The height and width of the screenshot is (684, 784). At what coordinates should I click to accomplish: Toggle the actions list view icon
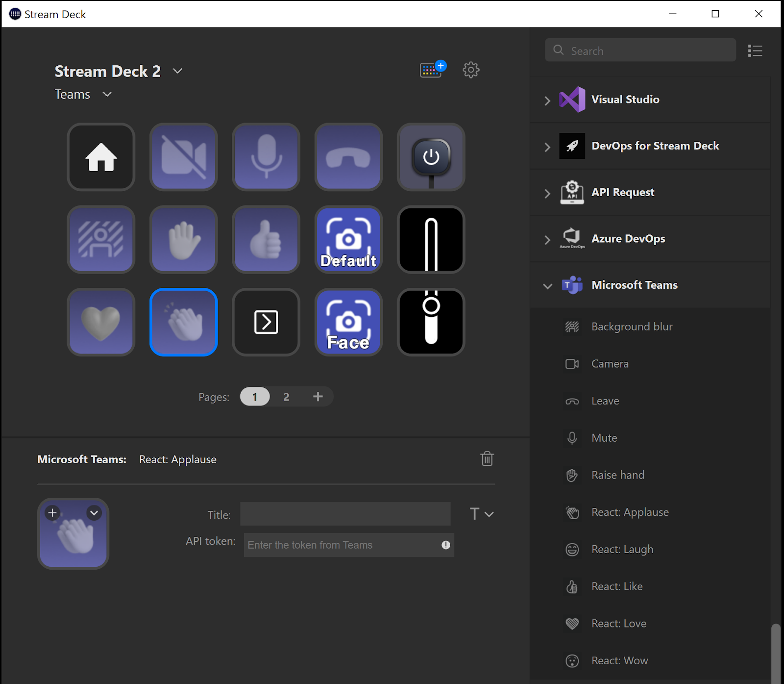tap(755, 51)
